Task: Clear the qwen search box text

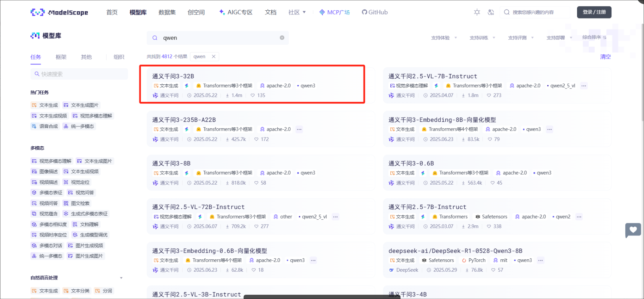Action: tap(282, 38)
